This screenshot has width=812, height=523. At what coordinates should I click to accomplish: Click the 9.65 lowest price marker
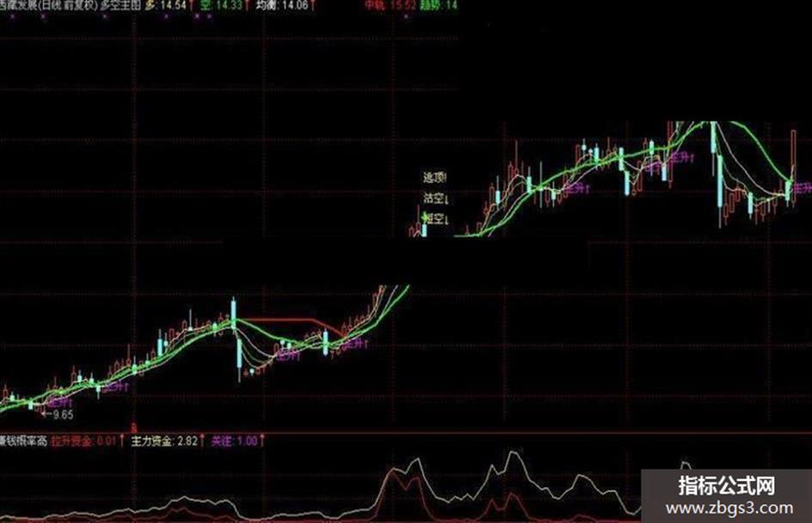58,414
